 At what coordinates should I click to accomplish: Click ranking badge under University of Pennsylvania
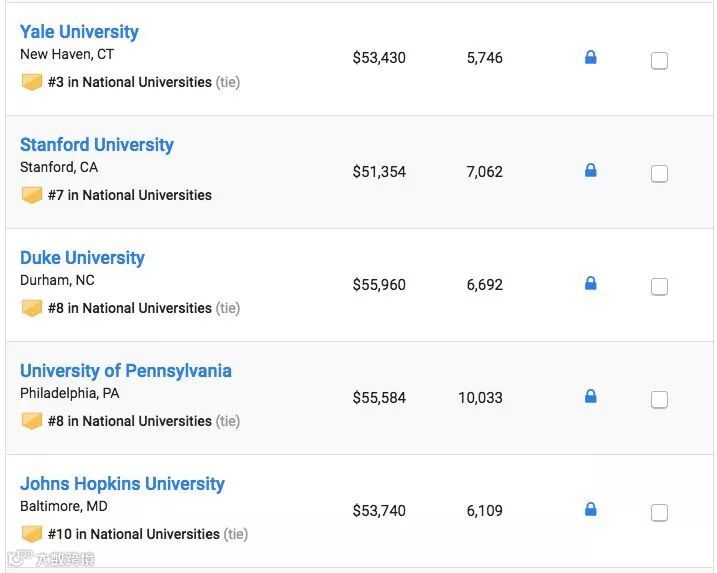pyautogui.click(x=32, y=421)
